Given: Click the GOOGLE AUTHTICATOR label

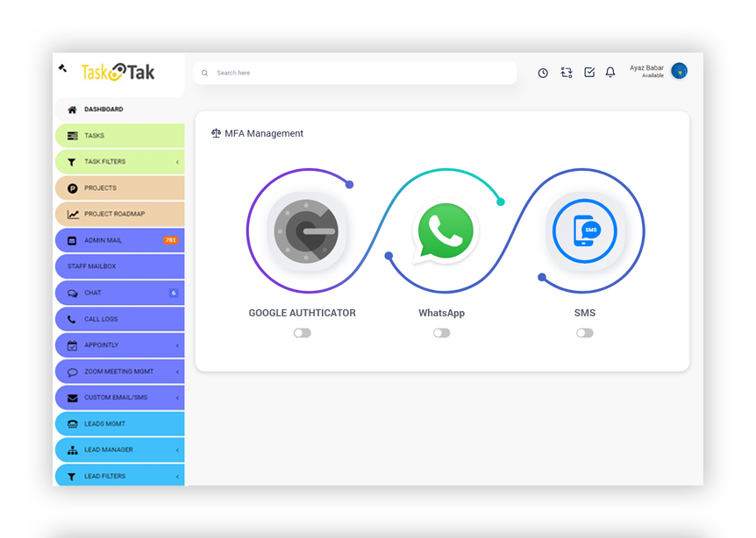Looking at the screenshot, I should [303, 313].
